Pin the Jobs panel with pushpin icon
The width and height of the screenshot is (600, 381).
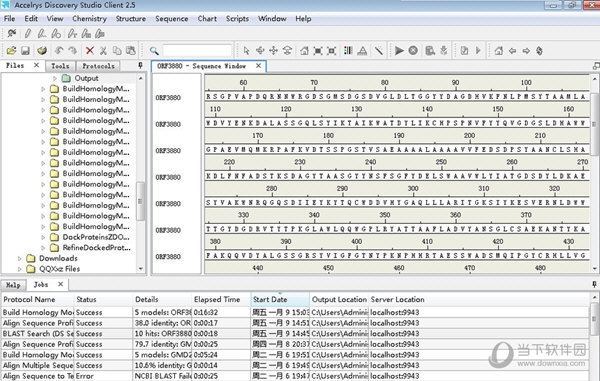click(x=594, y=285)
